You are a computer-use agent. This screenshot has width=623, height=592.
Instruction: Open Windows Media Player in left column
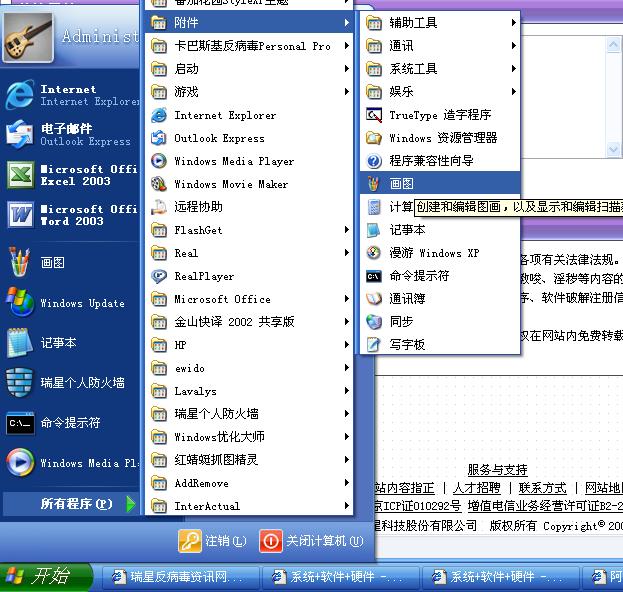point(70,463)
